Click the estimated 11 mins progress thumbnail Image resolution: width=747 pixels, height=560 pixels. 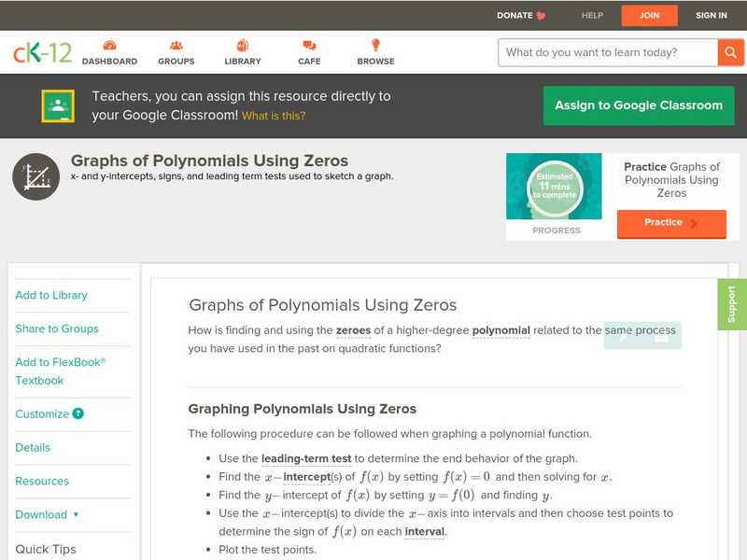pos(554,186)
